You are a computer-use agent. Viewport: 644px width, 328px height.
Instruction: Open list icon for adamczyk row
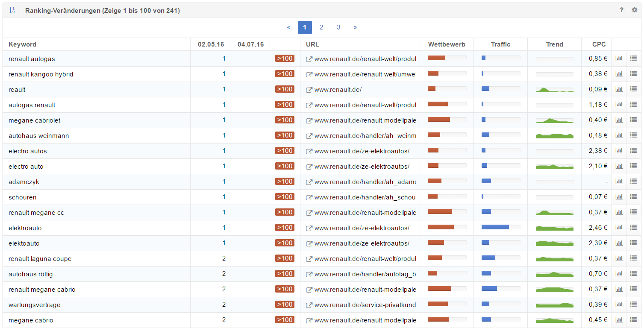(633, 182)
